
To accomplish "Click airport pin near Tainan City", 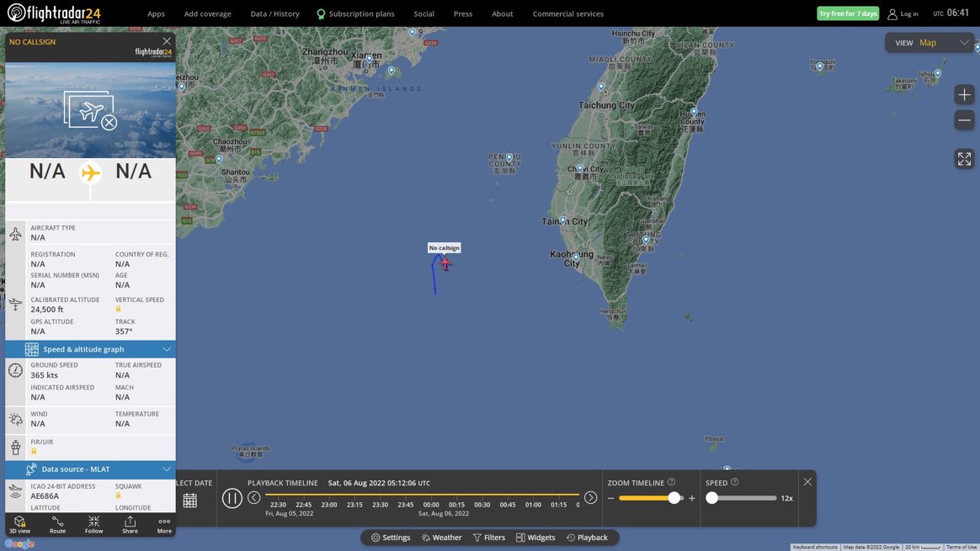I will pos(563,220).
